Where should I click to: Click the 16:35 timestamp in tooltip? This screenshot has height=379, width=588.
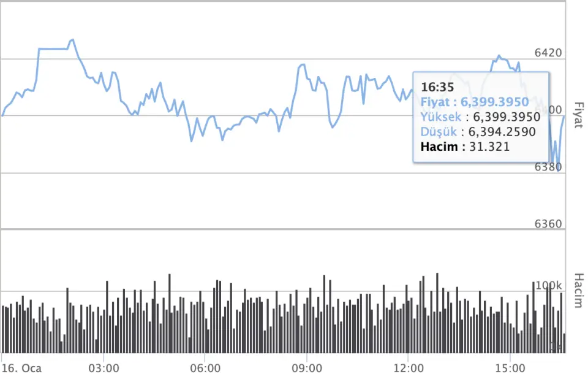tap(437, 88)
